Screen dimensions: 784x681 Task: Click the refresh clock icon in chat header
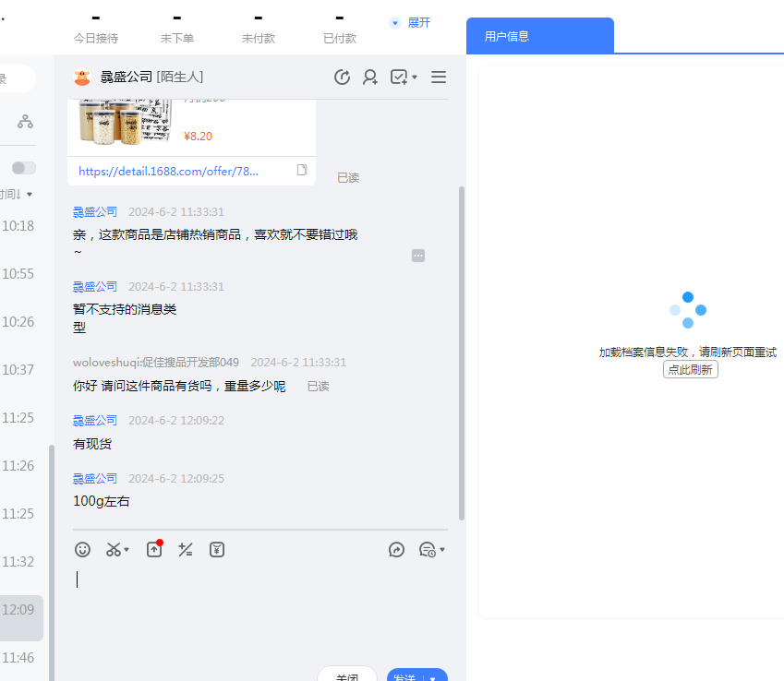(342, 78)
